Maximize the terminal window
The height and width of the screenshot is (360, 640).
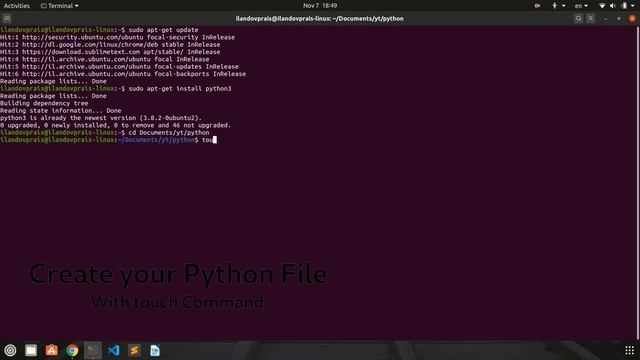click(619, 19)
